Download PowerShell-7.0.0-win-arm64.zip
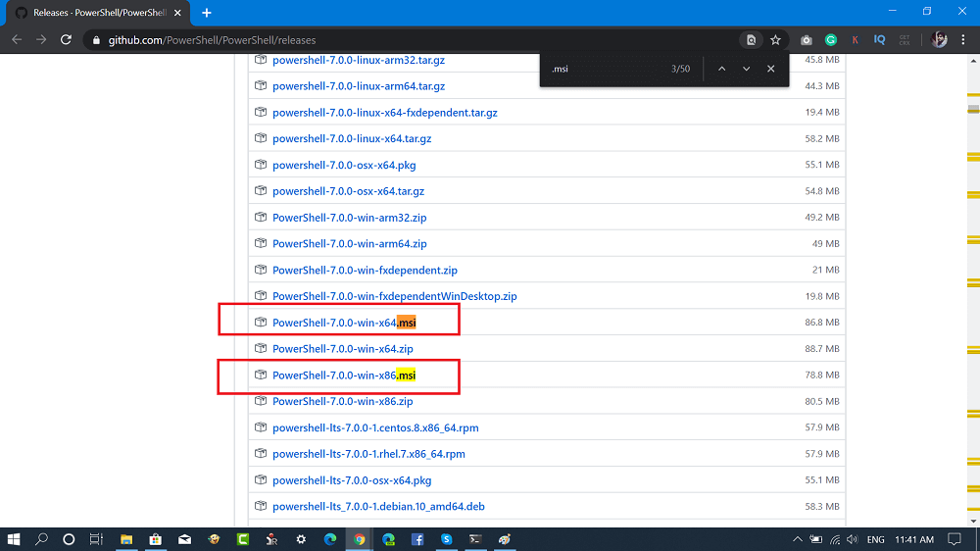 coord(350,244)
